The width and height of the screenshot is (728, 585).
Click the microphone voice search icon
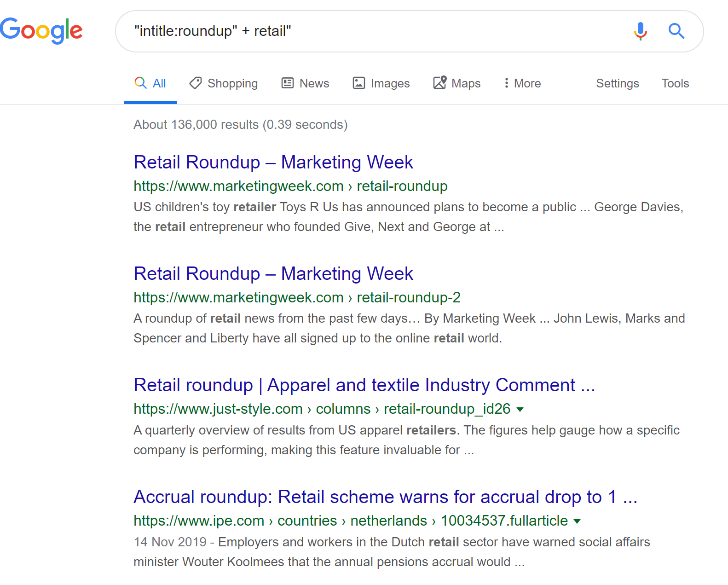click(640, 31)
